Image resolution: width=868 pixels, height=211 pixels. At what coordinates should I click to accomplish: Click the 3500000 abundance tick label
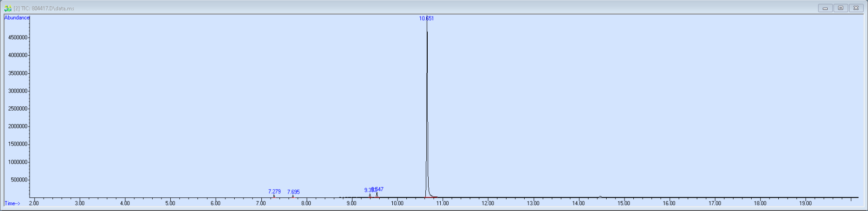(17, 73)
